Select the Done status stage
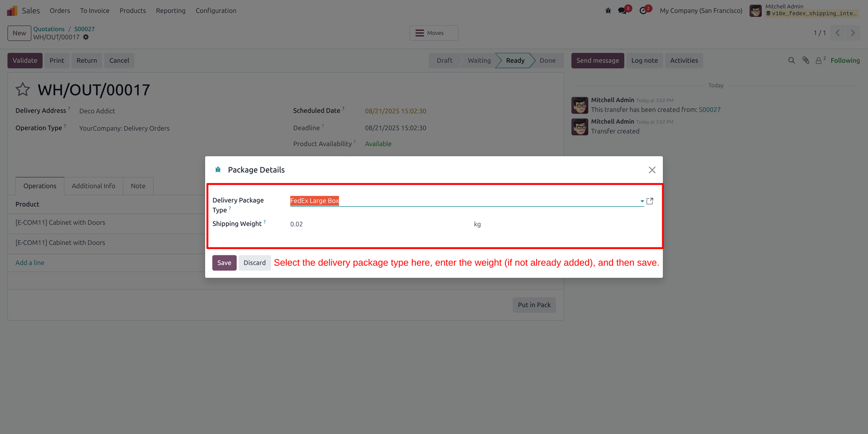 click(x=547, y=61)
